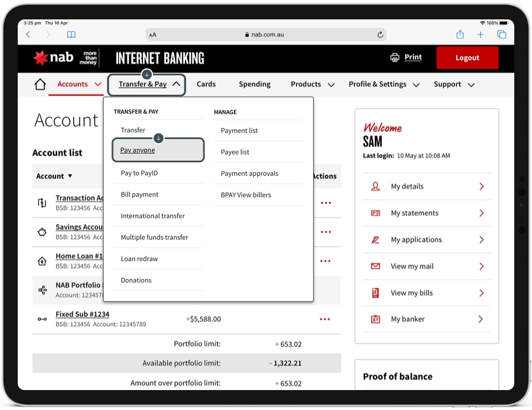Click the My details person icon

[375, 186]
